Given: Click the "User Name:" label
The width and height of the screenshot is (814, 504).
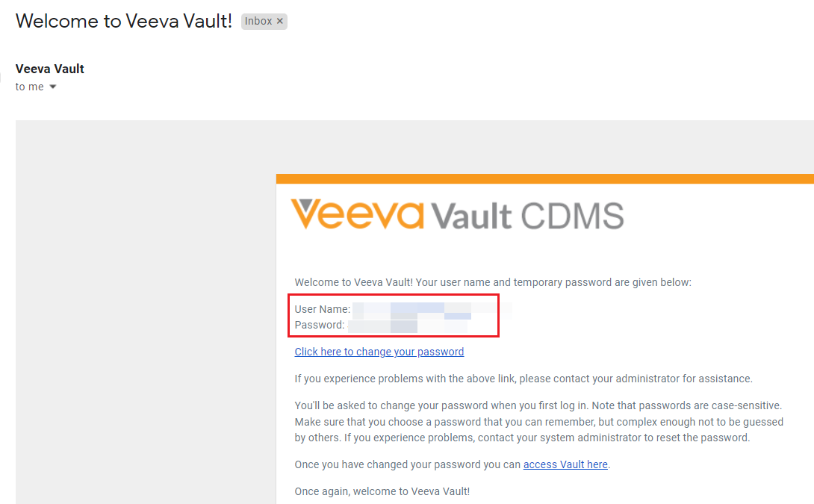Looking at the screenshot, I should [x=323, y=309].
